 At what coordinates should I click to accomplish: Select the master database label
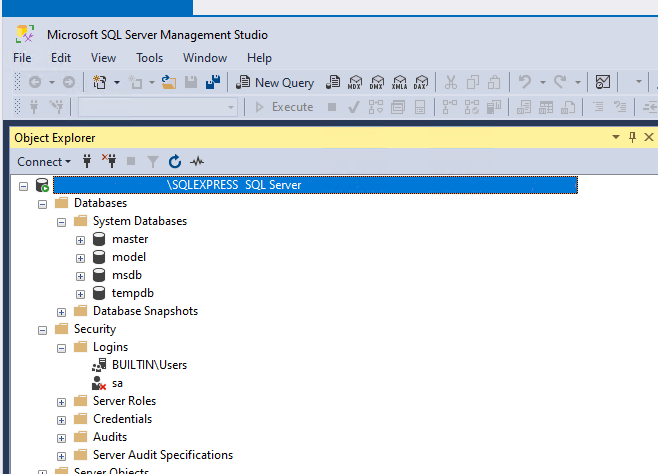tap(130, 239)
